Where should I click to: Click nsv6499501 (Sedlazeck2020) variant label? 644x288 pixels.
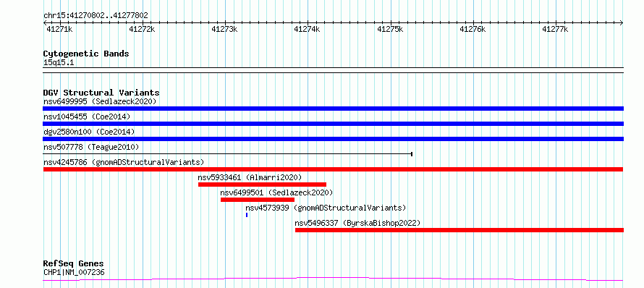click(276, 192)
